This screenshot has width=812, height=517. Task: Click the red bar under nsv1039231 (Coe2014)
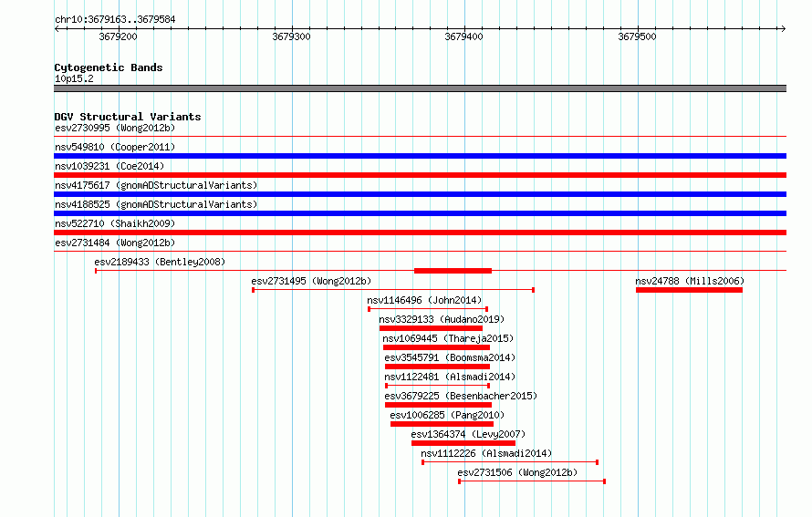[x=420, y=175]
